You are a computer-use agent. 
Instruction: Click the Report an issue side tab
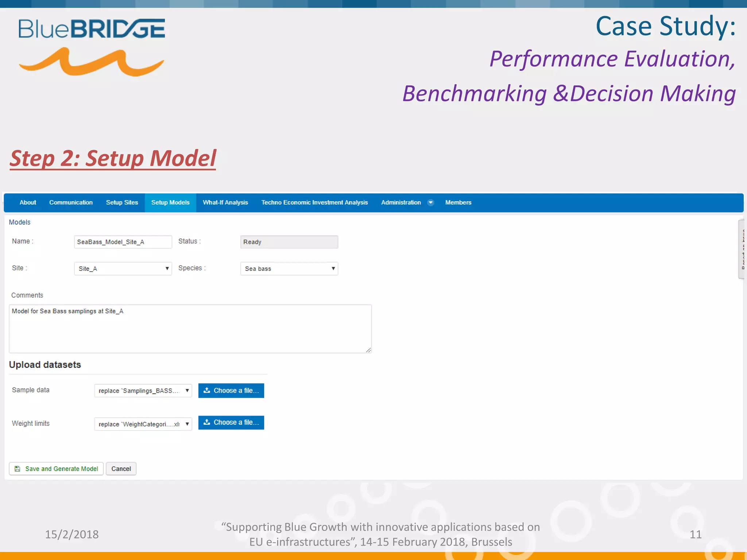(742, 249)
